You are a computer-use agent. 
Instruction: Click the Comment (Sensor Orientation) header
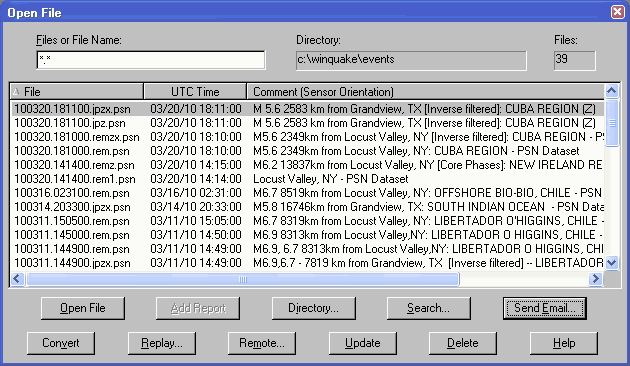[425, 92]
